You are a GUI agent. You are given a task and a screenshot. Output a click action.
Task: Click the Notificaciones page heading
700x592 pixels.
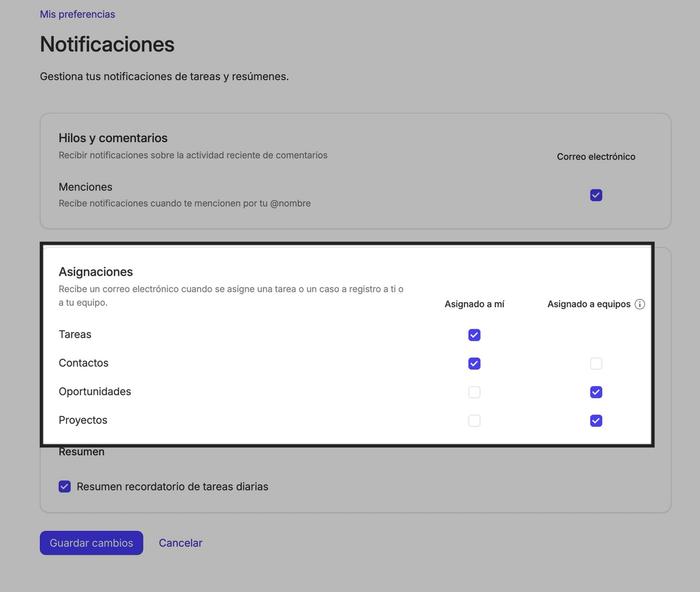tap(107, 44)
